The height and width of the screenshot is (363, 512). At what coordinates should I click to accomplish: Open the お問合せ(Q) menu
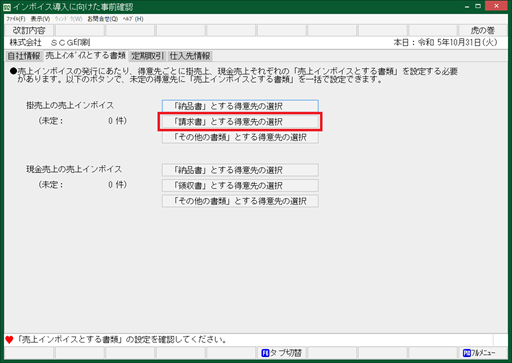click(103, 19)
